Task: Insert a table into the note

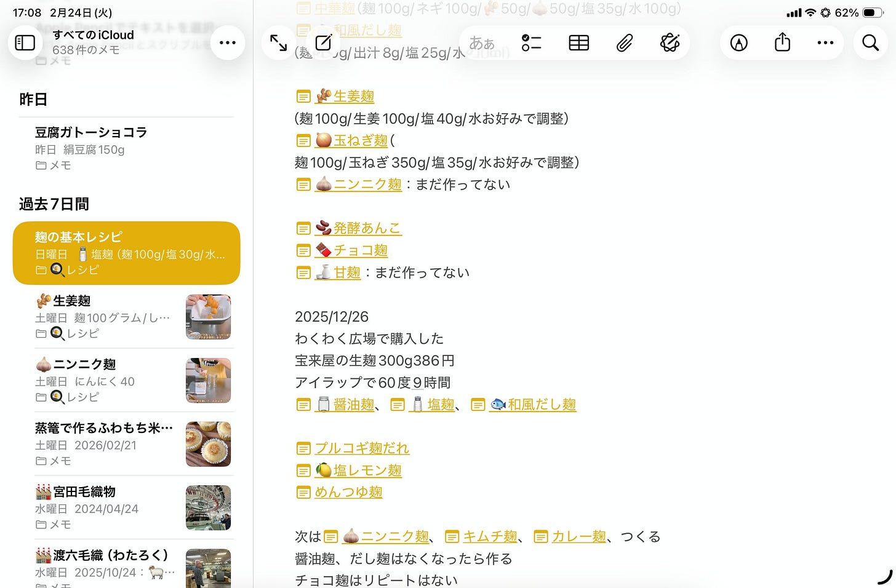Action: point(578,42)
